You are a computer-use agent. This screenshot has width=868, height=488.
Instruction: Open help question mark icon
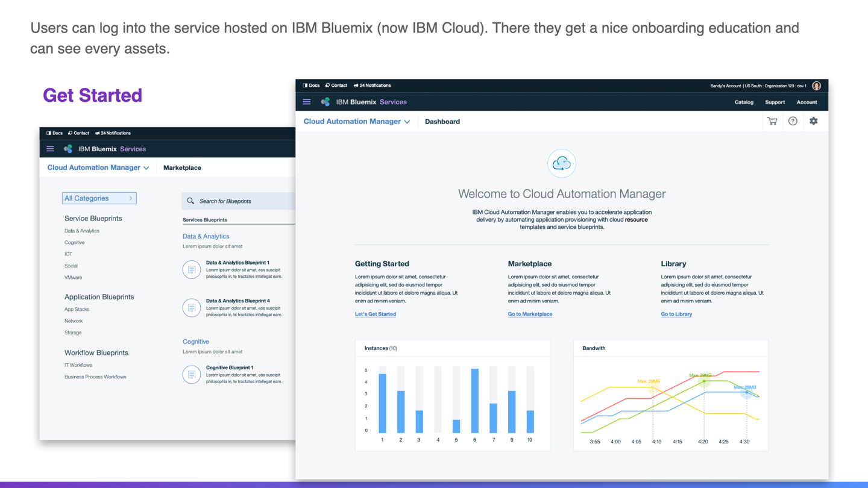click(793, 121)
